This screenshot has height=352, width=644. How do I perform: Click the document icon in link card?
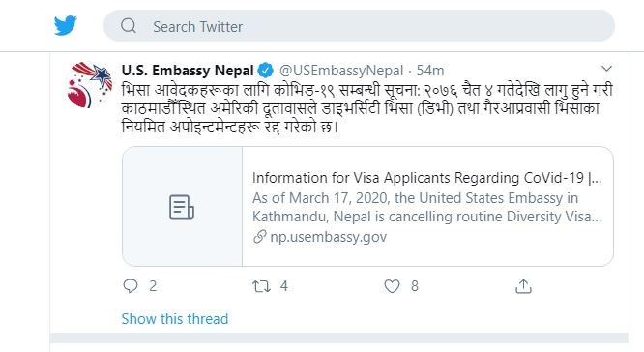pos(182,207)
